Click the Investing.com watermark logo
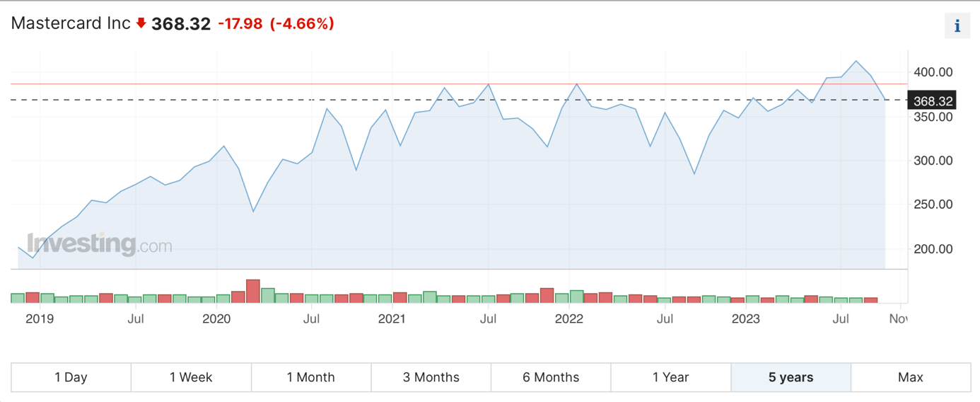The image size is (980, 402). 99,245
